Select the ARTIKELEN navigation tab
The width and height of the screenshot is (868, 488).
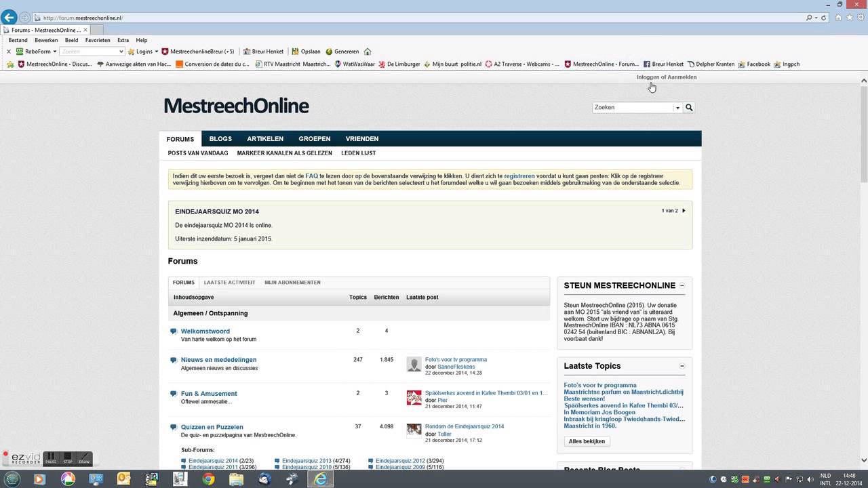265,139
